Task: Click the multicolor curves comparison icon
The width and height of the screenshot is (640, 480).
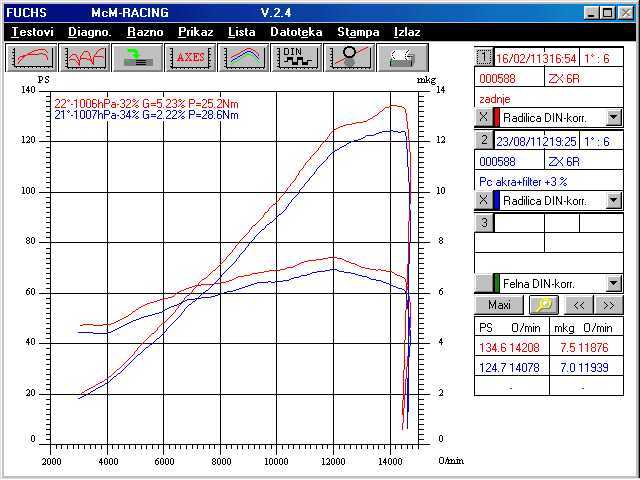Action: [x=243, y=57]
